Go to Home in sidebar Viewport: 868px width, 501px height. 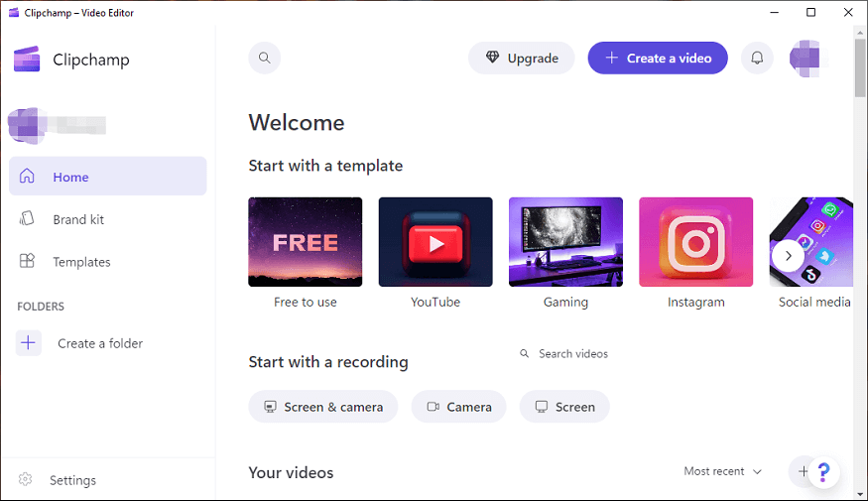click(x=108, y=176)
